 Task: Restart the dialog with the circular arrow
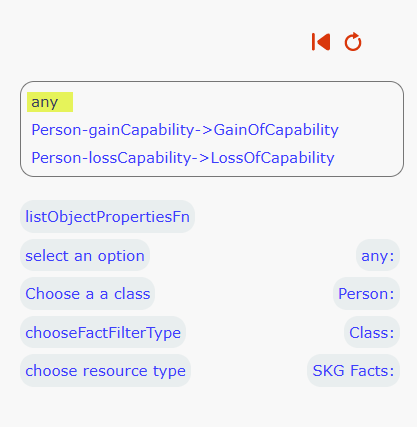pyautogui.click(x=353, y=42)
